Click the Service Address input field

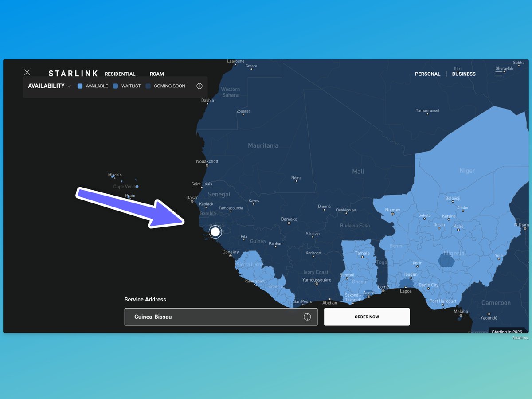click(x=221, y=317)
